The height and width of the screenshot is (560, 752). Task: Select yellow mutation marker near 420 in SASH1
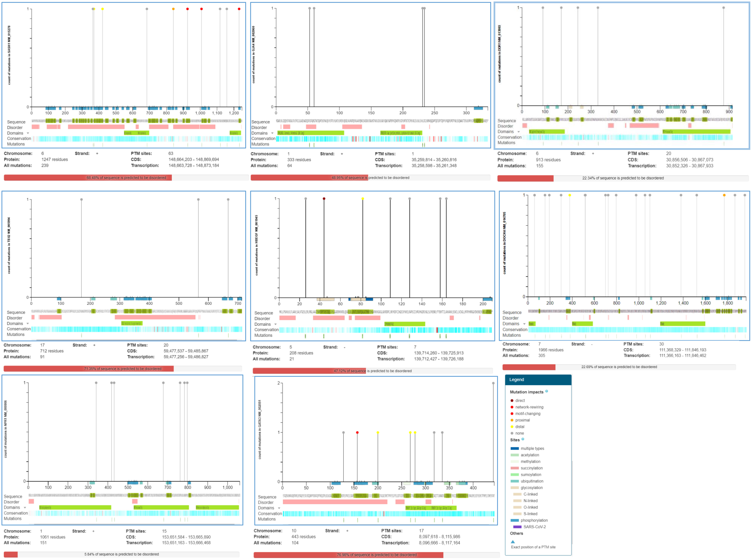click(x=102, y=9)
